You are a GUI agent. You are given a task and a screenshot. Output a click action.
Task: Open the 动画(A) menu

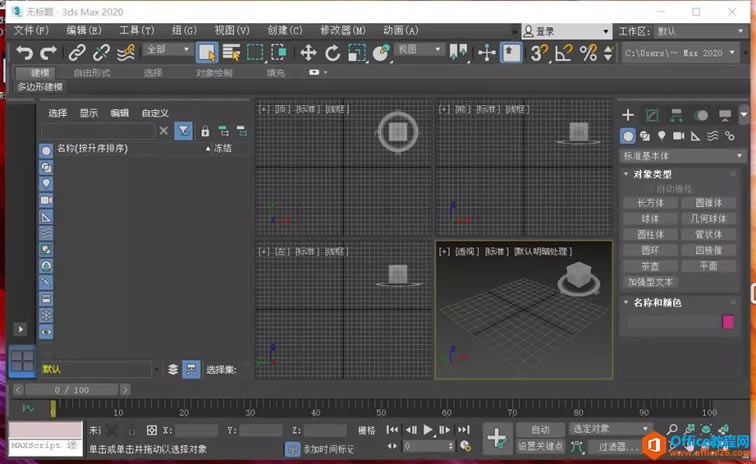pyautogui.click(x=401, y=30)
